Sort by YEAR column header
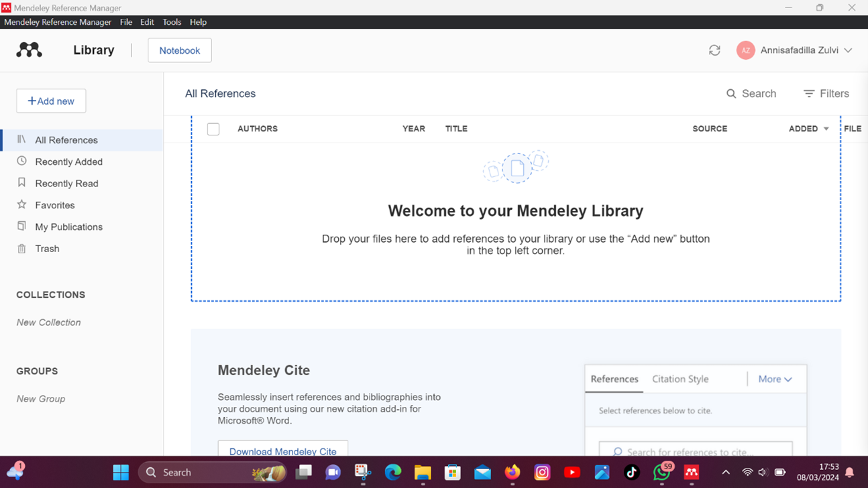868x488 pixels. tap(414, 129)
